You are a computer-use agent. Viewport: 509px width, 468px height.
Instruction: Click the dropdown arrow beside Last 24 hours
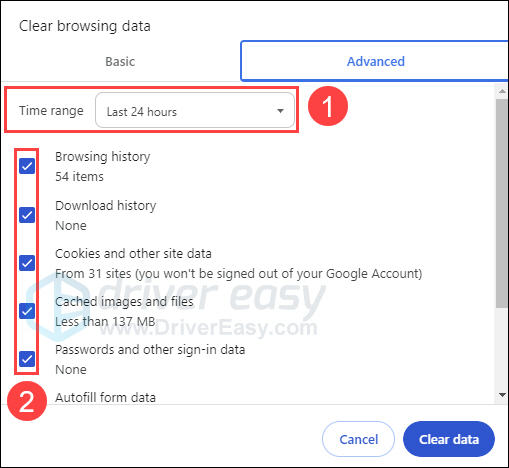click(281, 111)
